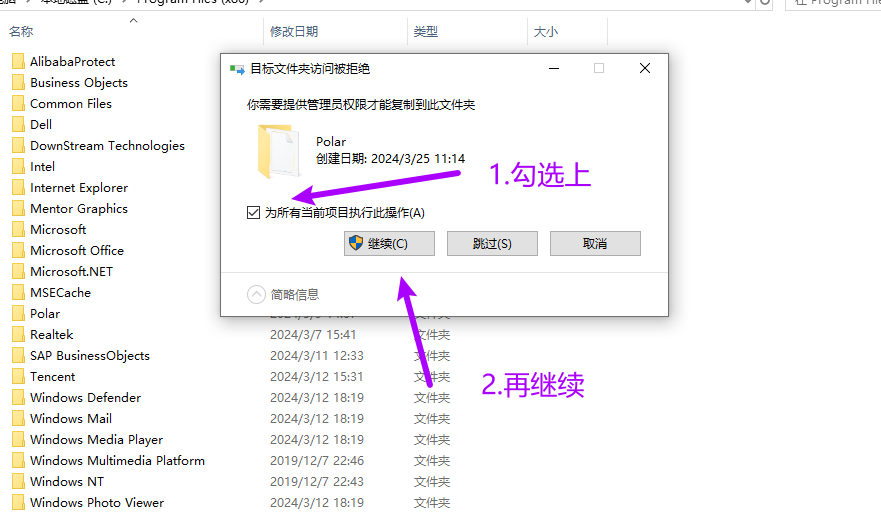Toggle 为所有当前项目执行此操作(A) checkbox
881x513 pixels.
coord(253,212)
